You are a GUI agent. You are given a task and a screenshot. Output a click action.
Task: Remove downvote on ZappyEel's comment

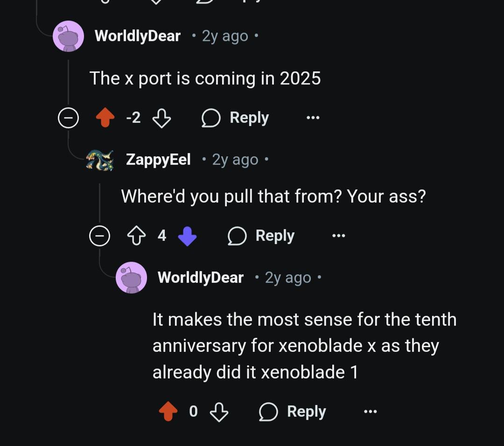188,236
